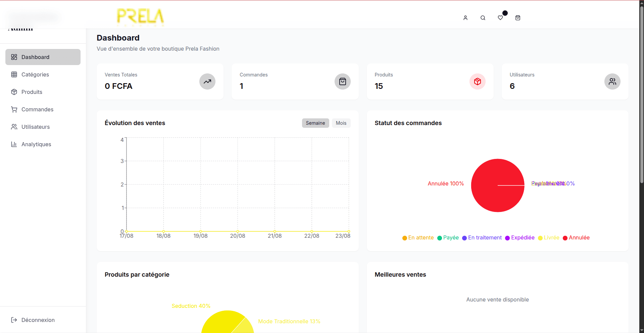Click the scrollbar down arrow
The image size is (644, 333).
641,330
